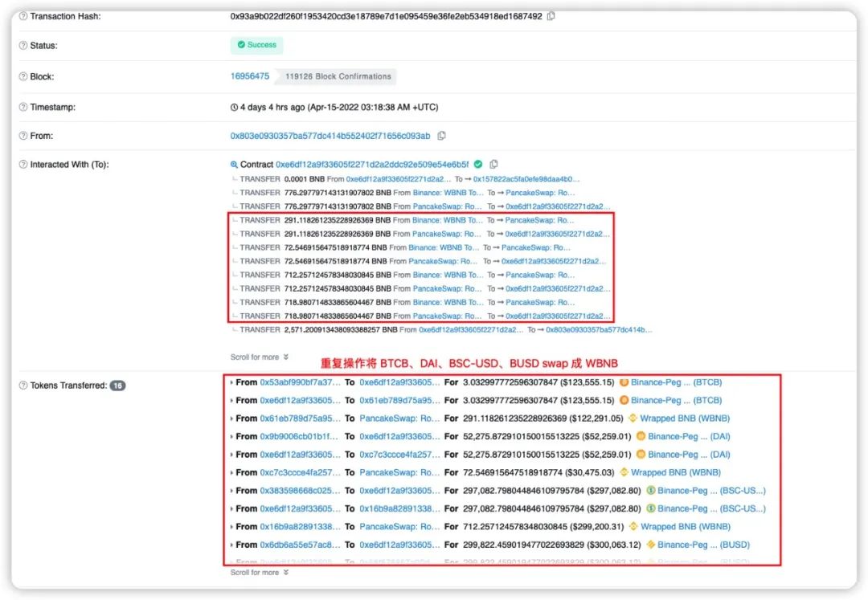Click DAI token icon in row to 0xc7c3ccce4fa257
Image resolution: width=868 pixels, height=600 pixels.
pos(641,454)
